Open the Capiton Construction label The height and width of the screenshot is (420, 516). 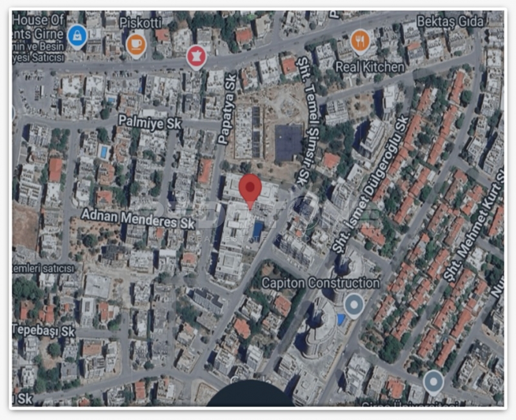point(321,283)
